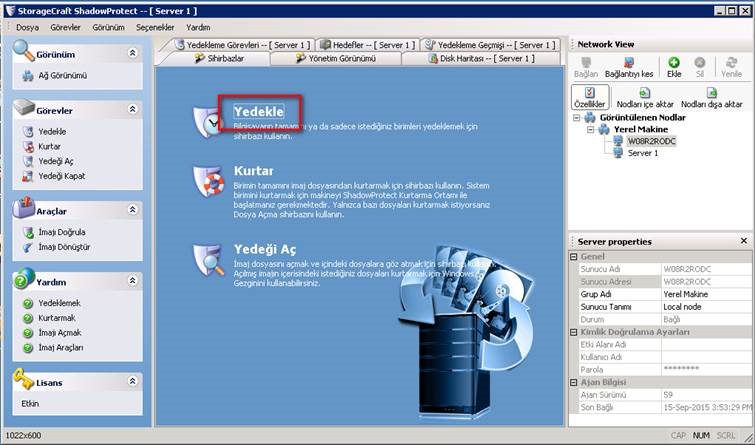Open the İmajı Açmak help topic icon
755x445 pixels.
point(28,333)
